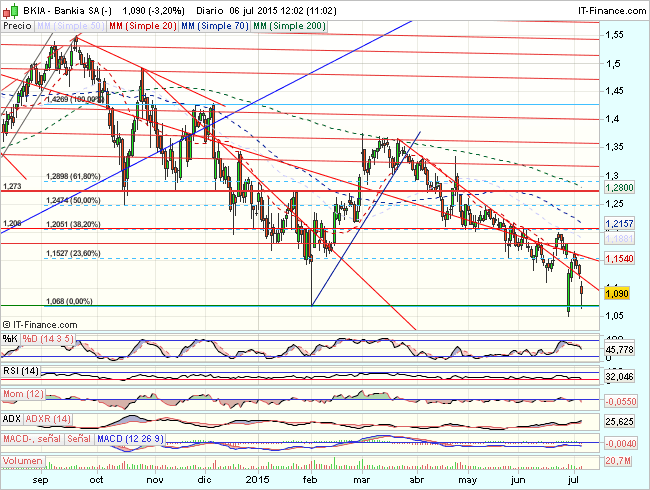
Task: Click the 1,05 price axis label
Action: tap(614, 316)
